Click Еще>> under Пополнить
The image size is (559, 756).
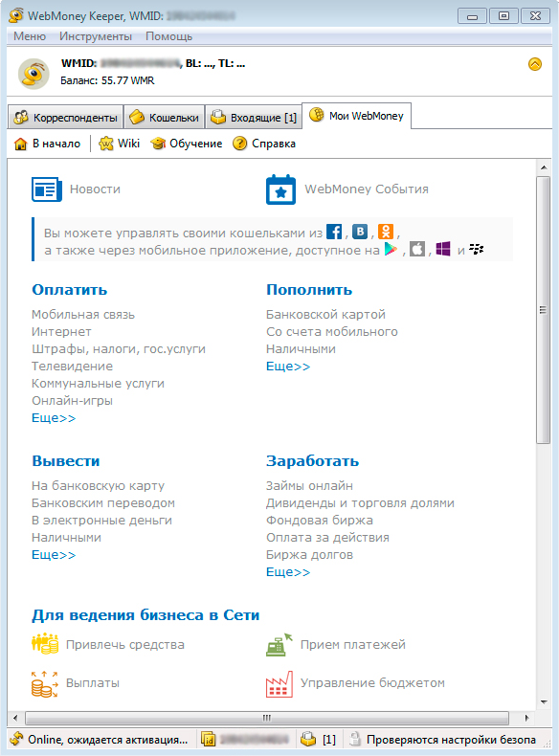pyautogui.click(x=288, y=367)
